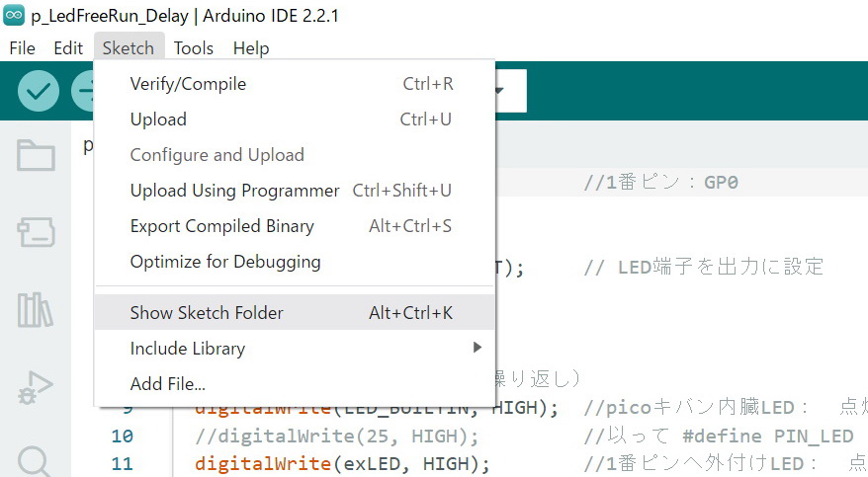Open the Edit menu
Viewport: 868px width, 477px height.
click(x=68, y=48)
